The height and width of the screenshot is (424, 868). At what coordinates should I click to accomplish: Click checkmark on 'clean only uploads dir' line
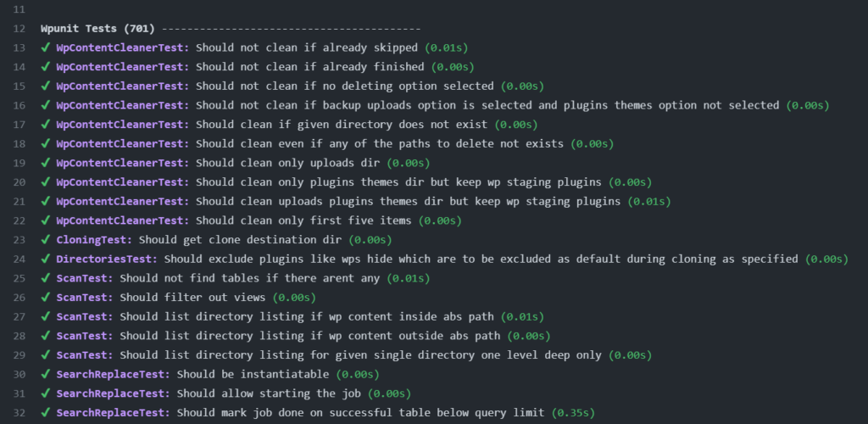coord(46,163)
